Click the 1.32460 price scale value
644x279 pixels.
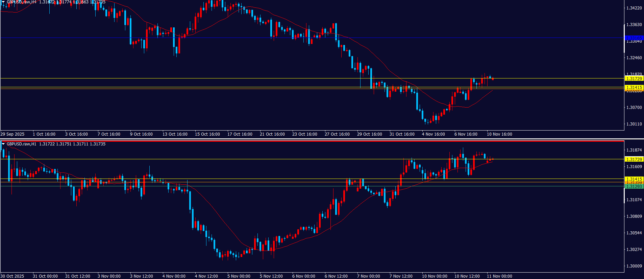pyautogui.click(x=634, y=58)
